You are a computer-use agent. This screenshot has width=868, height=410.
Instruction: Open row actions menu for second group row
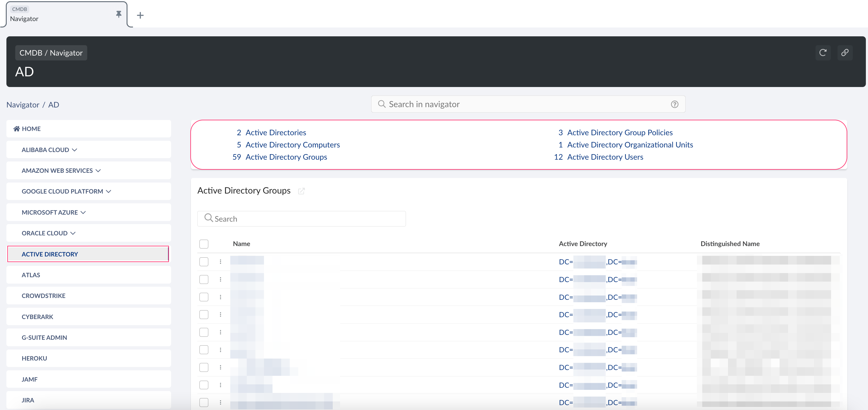point(221,279)
